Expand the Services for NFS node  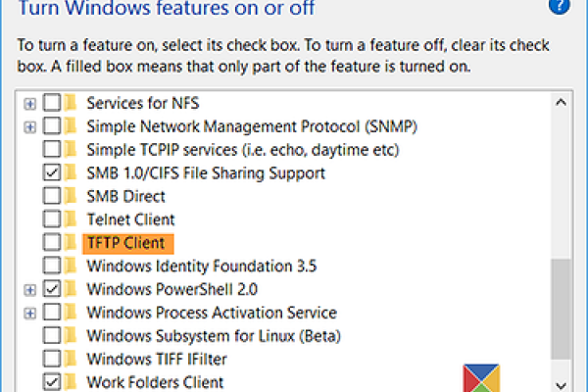click(30, 102)
